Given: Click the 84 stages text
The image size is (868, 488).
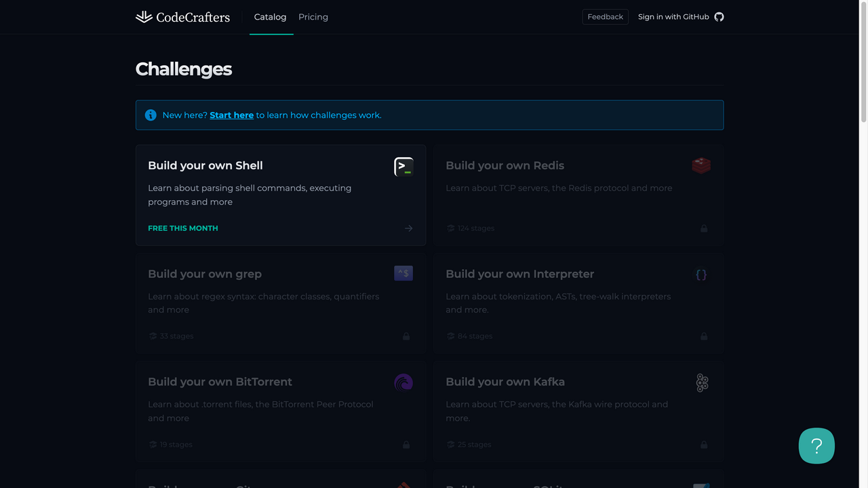Looking at the screenshot, I should (475, 336).
